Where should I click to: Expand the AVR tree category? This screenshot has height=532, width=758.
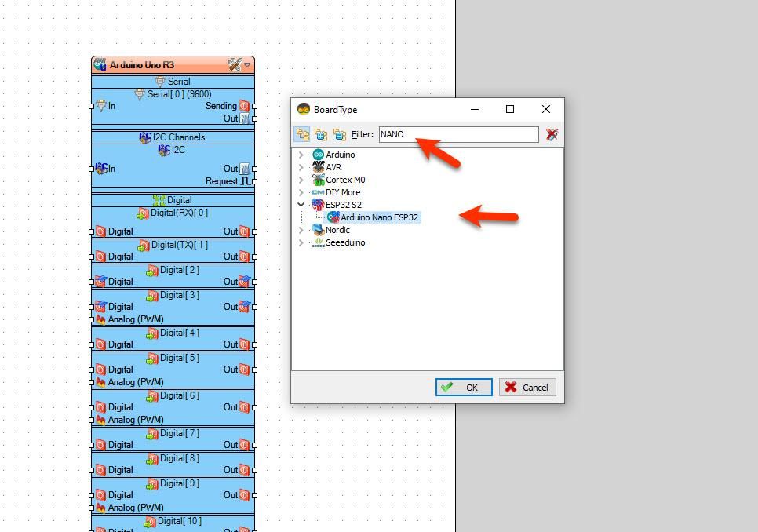tap(301, 167)
